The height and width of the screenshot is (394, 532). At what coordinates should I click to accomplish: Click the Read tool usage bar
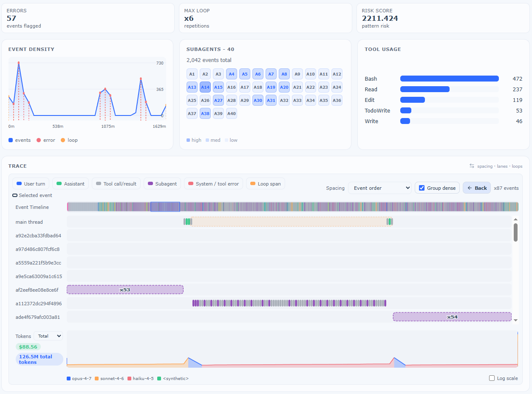coord(425,89)
